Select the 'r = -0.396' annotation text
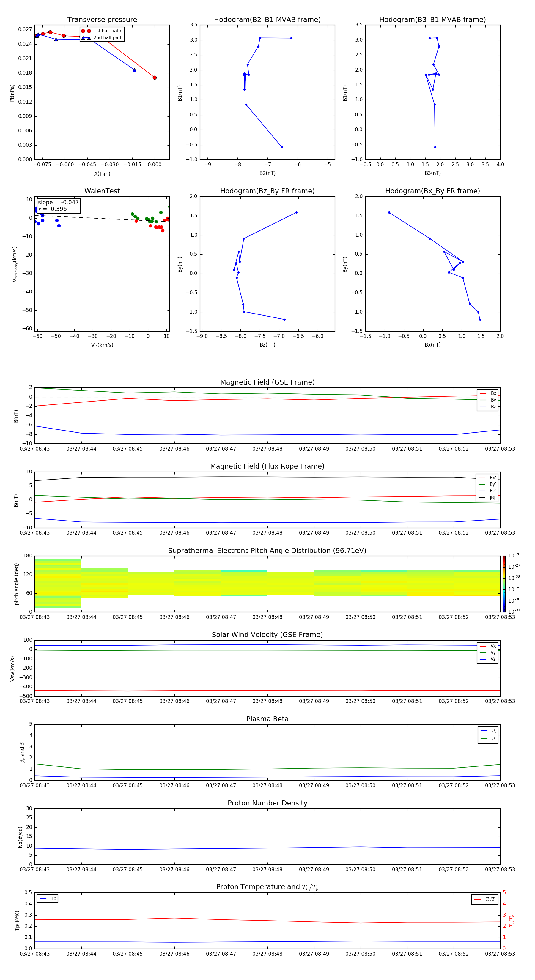 [53, 209]
